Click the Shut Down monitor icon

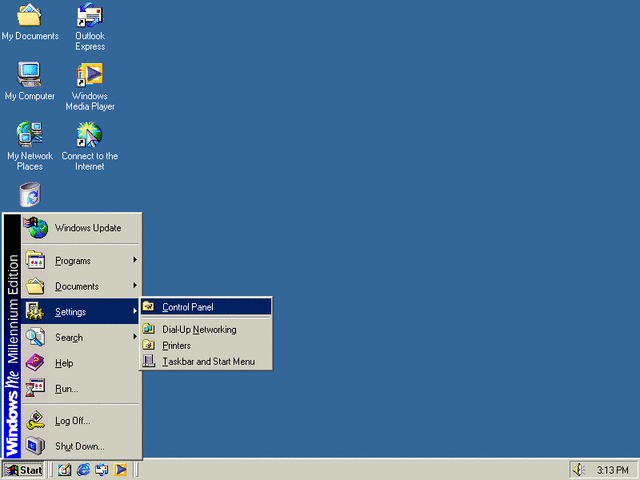click(x=35, y=446)
